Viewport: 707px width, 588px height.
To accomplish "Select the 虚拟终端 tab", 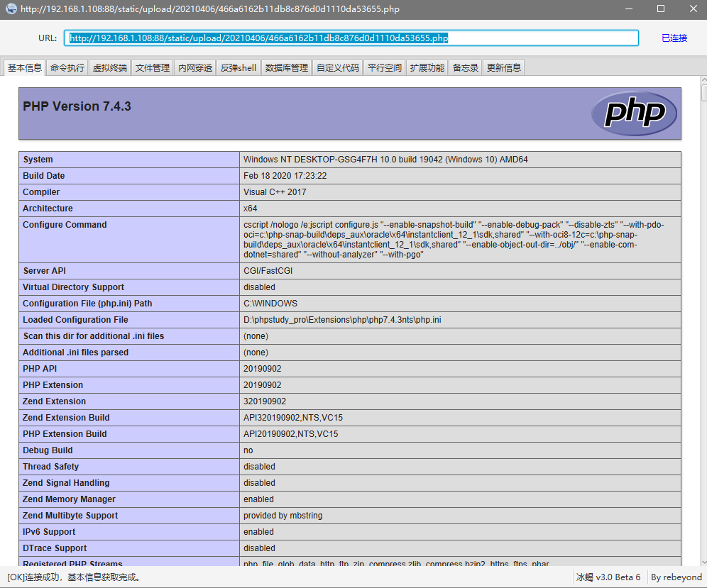I will pos(110,68).
